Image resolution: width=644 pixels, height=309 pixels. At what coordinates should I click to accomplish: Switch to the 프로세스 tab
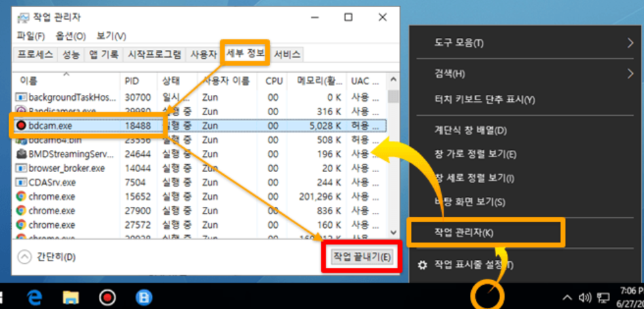(35, 54)
